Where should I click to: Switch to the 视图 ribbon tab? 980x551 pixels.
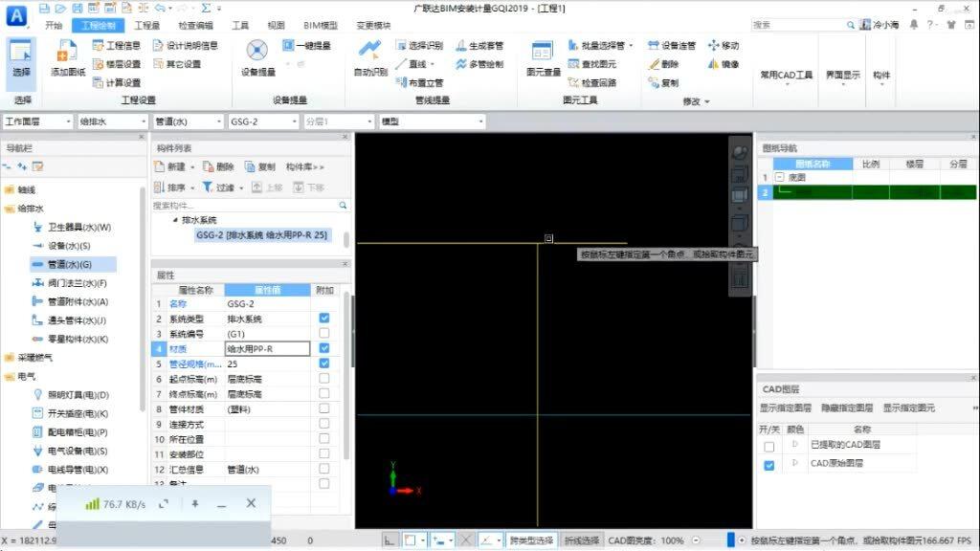tap(276, 26)
